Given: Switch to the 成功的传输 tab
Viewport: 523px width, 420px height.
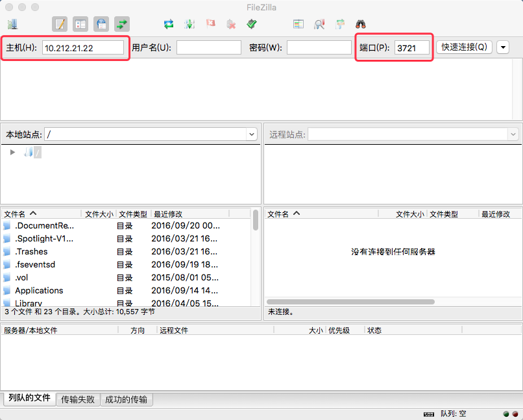Looking at the screenshot, I should [x=126, y=399].
